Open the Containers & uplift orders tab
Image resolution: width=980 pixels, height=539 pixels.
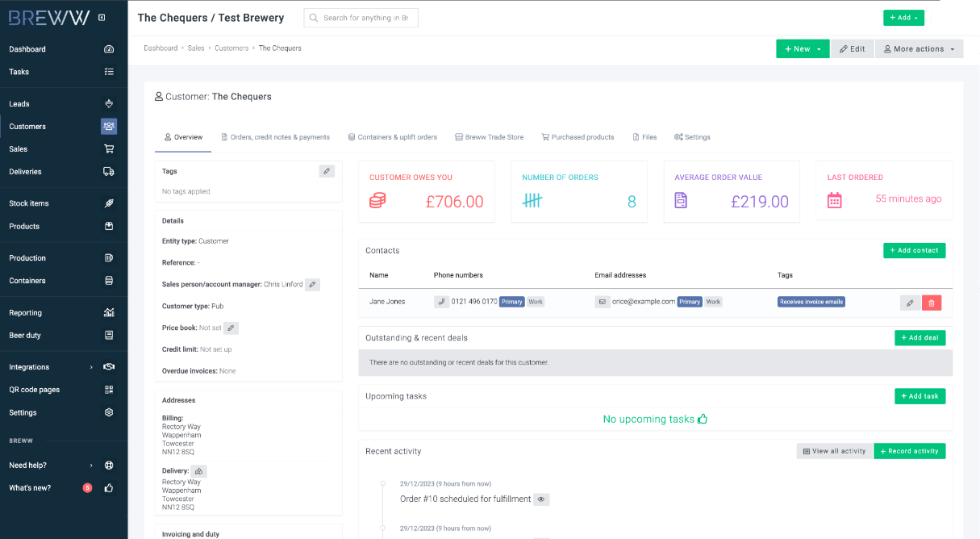[392, 137]
